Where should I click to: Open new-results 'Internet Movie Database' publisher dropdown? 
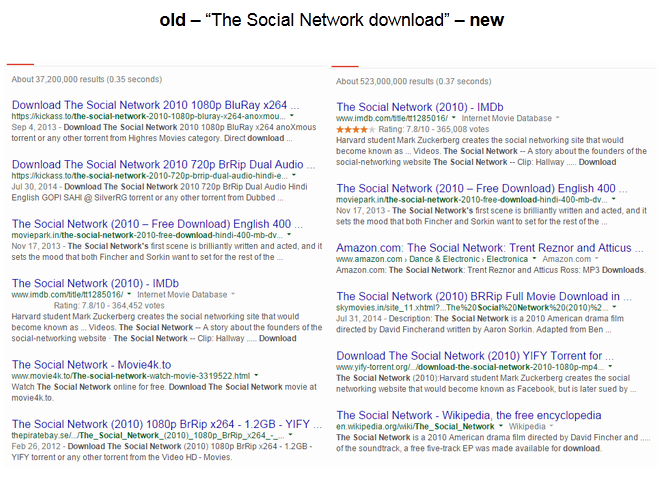[x=510, y=118]
